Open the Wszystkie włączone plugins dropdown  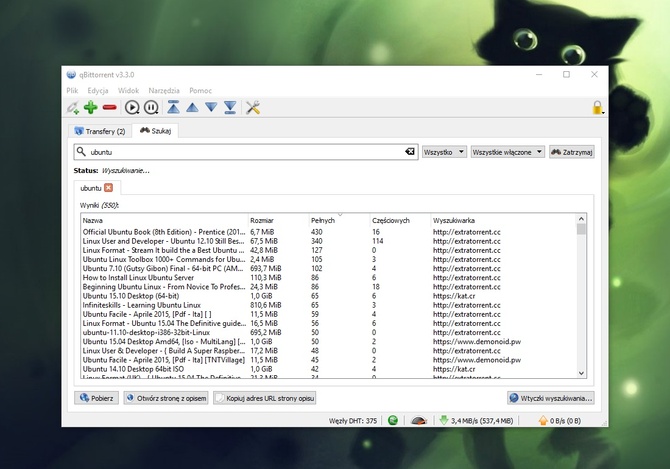507,152
